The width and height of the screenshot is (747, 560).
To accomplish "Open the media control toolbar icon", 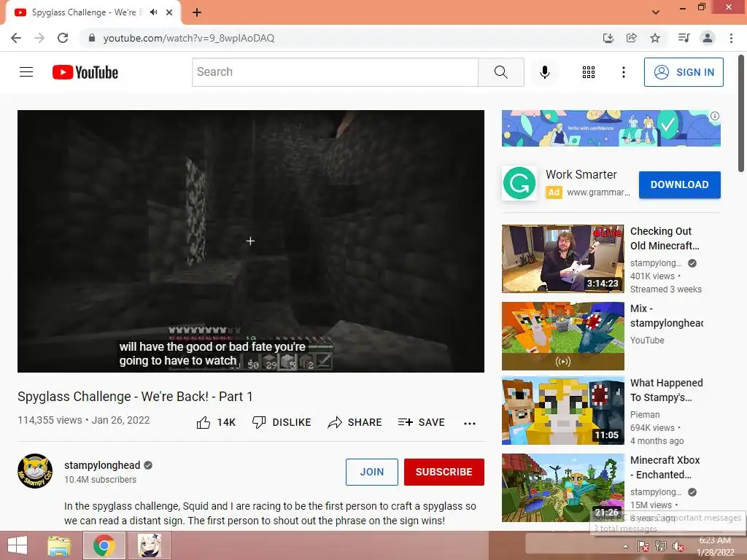I will pyautogui.click(x=684, y=38).
